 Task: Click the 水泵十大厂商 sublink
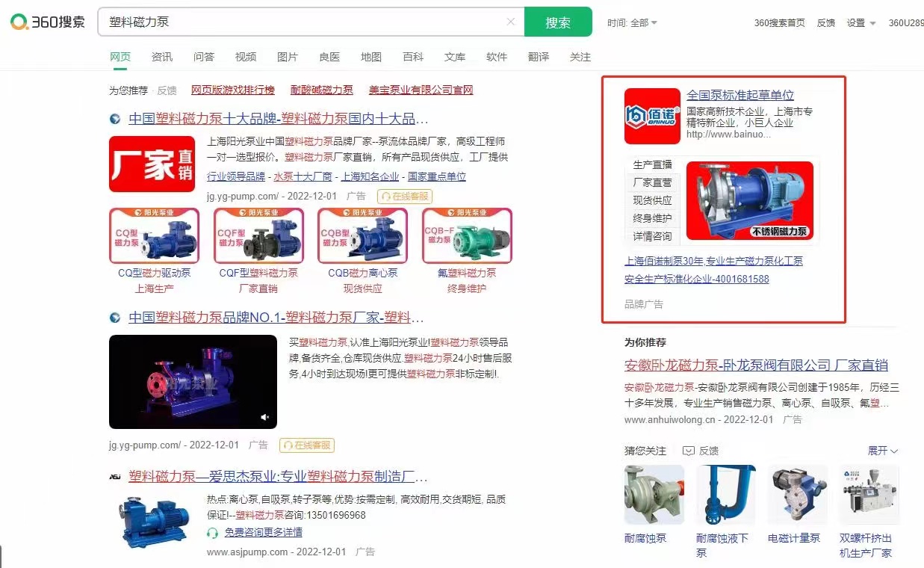click(x=303, y=177)
